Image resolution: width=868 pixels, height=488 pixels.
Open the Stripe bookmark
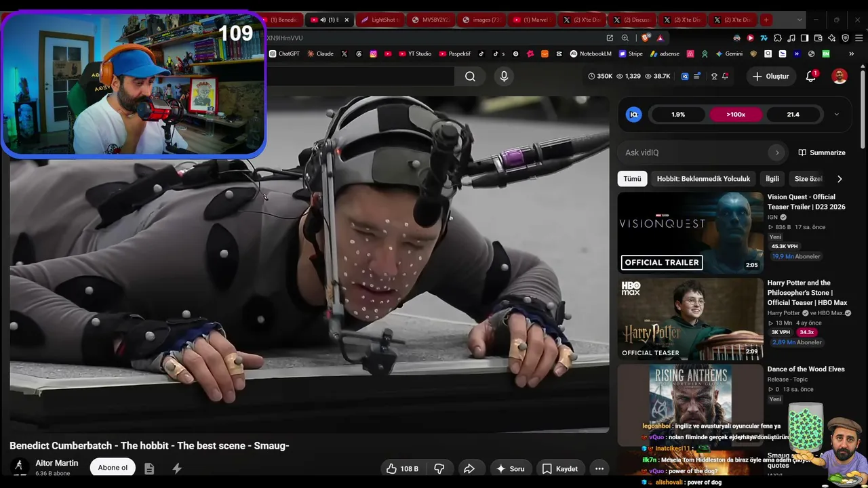click(631, 54)
